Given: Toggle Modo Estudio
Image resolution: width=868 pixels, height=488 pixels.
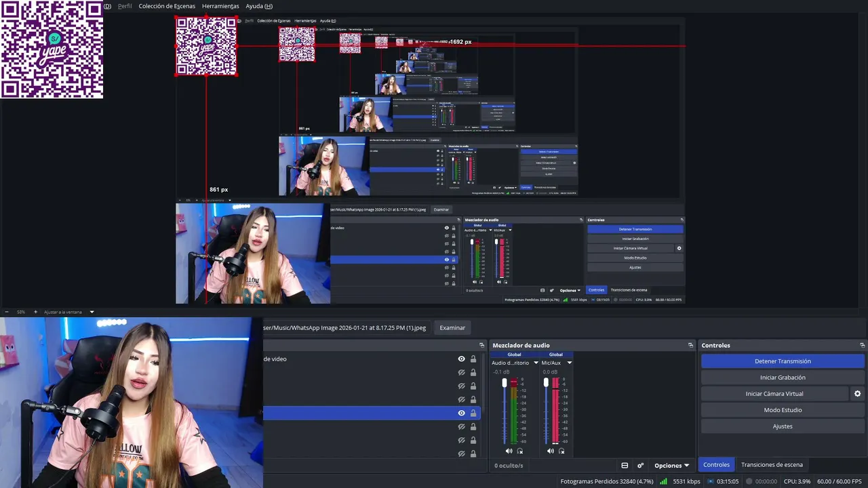Looking at the screenshot, I should click(x=783, y=410).
